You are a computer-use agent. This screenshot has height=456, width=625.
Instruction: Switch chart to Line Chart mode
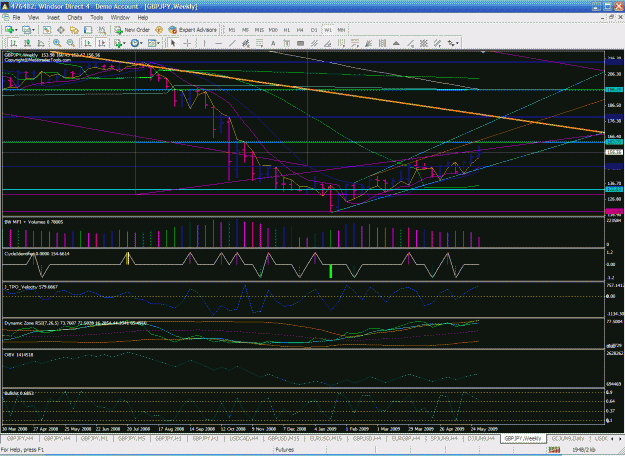pyautogui.click(x=41, y=43)
